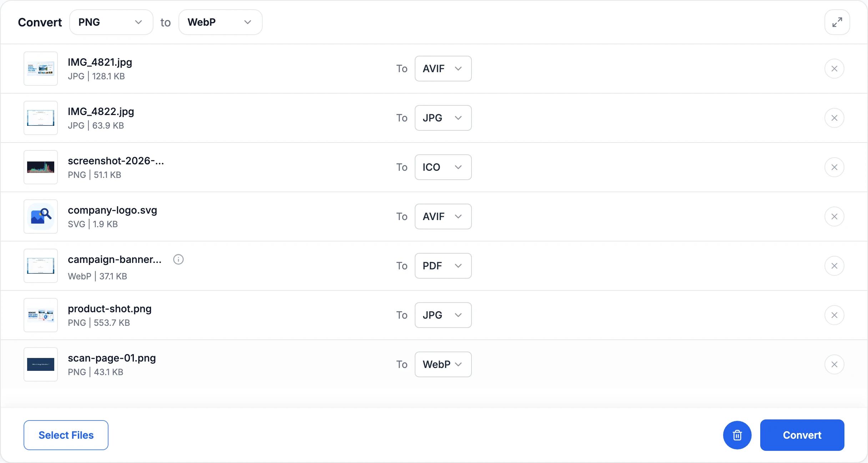Remove IMG_4822.jpg from the list
Screen dimensions: 868x463
(834, 118)
